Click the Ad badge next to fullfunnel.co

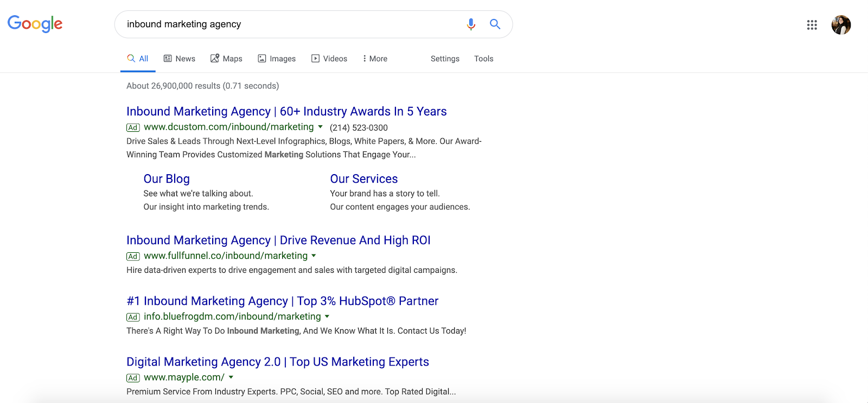point(133,256)
